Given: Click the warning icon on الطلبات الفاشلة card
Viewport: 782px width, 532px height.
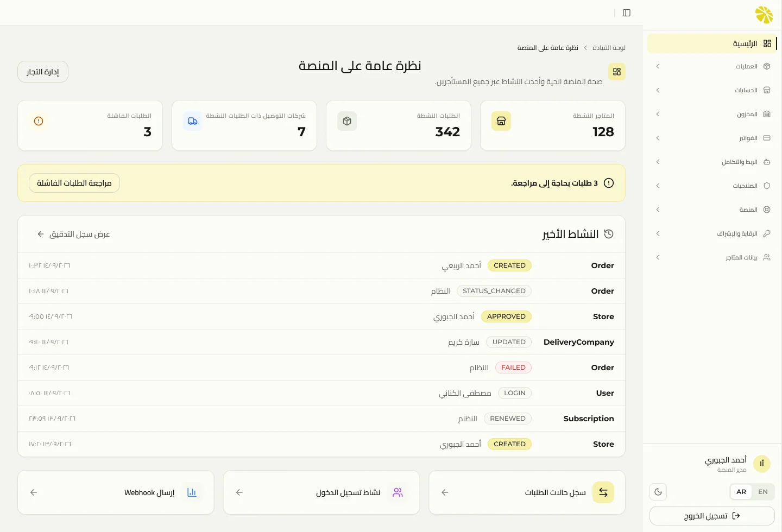Looking at the screenshot, I should pos(39,121).
